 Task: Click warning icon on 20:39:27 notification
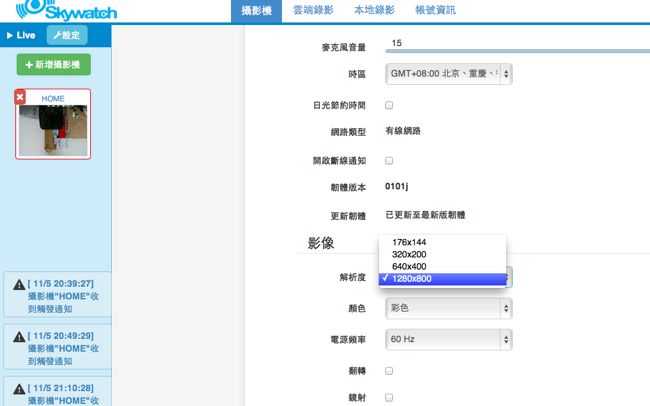point(19,284)
